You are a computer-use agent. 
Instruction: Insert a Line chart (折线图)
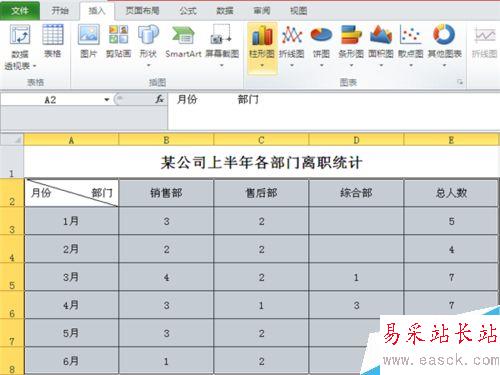(x=292, y=45)
